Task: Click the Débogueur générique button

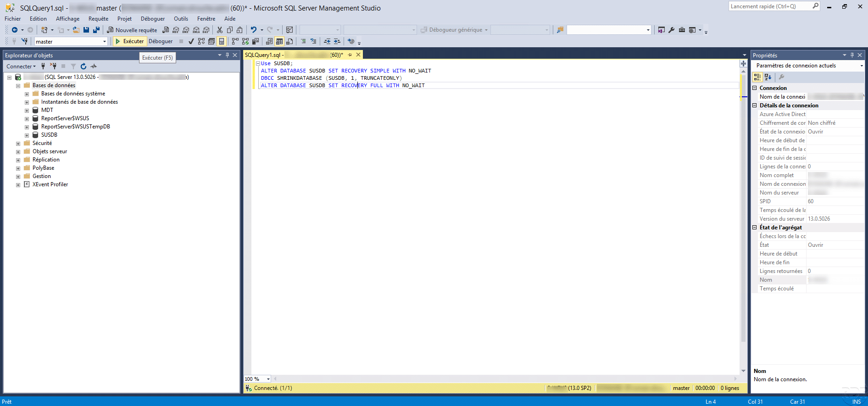Action: (454, 30)
